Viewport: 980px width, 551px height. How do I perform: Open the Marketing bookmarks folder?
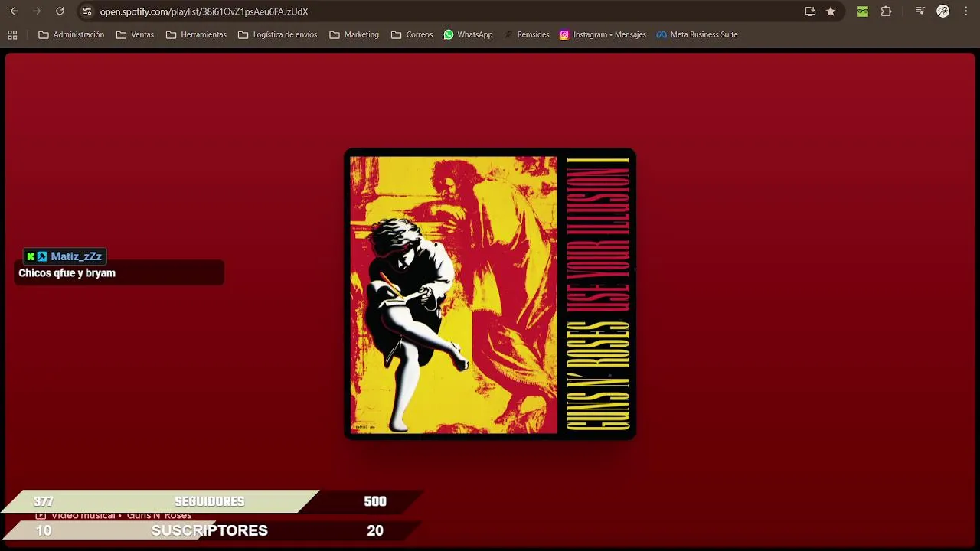coord(354,34)
